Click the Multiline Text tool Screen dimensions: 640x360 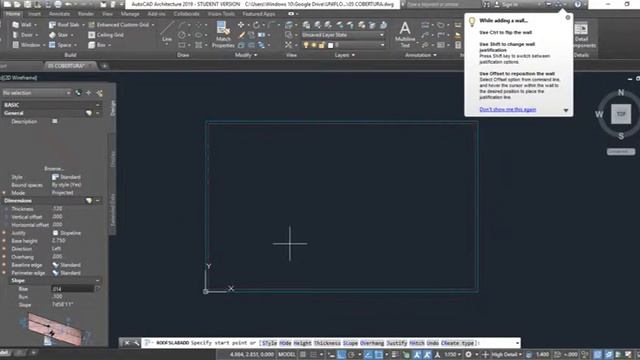(x=404, y=34)
